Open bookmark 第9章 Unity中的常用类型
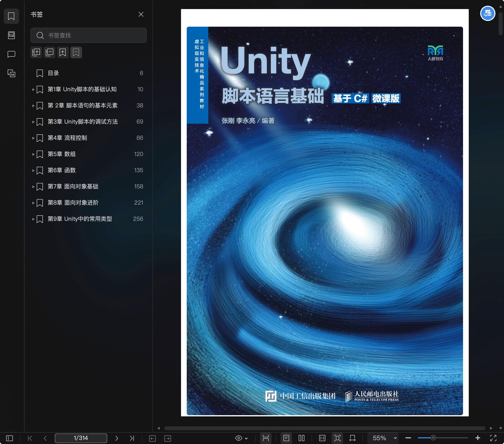Viewport: 504px width, 444px height. (x=80, y=219)
